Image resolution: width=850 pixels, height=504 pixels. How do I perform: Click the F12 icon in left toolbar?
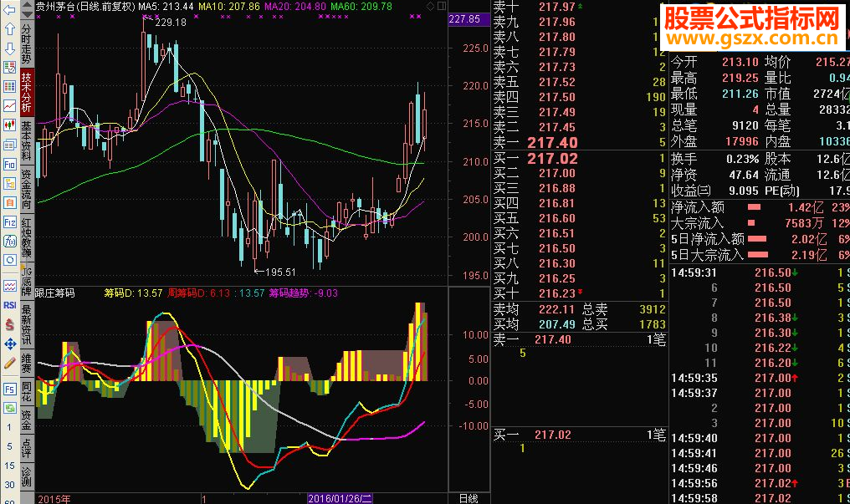tap(10, 222)
